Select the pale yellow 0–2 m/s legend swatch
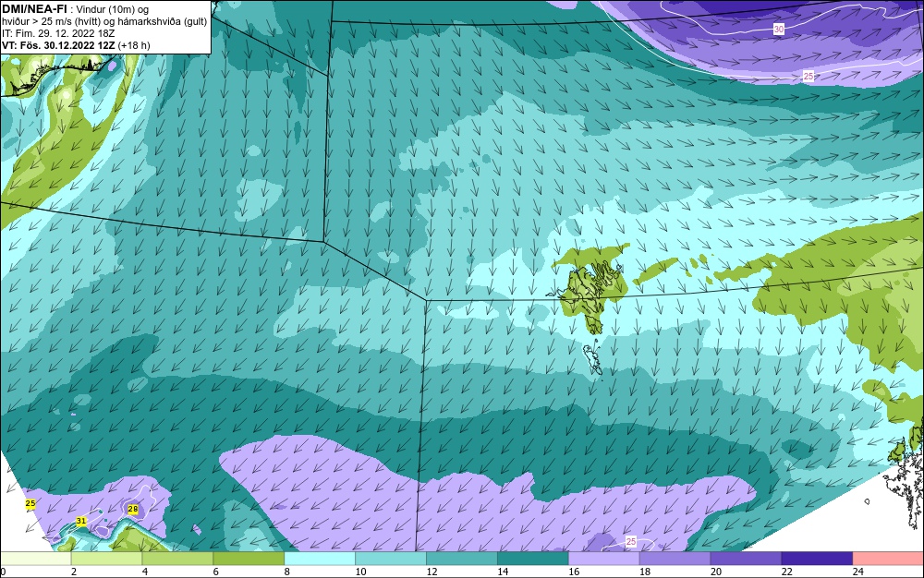Image resolution: width=924 pixels, height=578 pixels. pos(35,559)
